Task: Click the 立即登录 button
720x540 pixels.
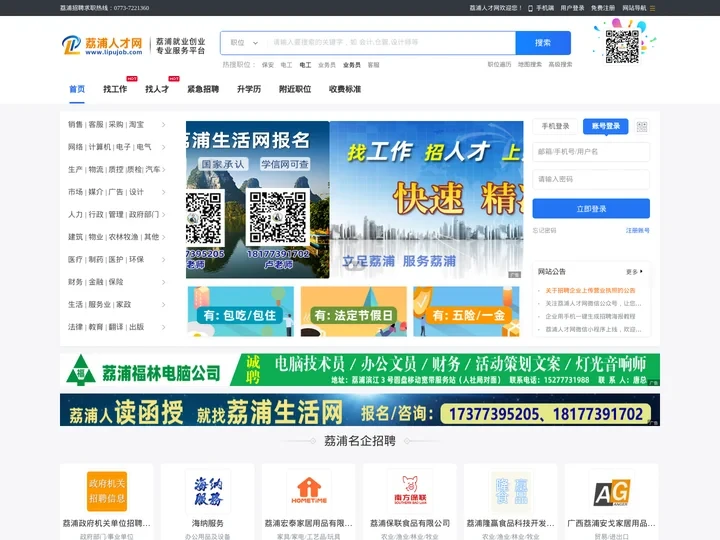Action: (591, 209)
